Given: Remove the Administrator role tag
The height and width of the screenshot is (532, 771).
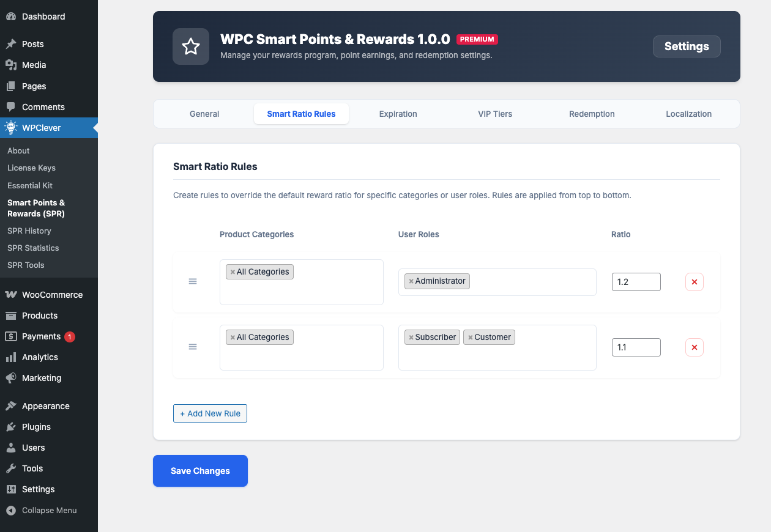Looking at the screenshot, I should 411,281.
